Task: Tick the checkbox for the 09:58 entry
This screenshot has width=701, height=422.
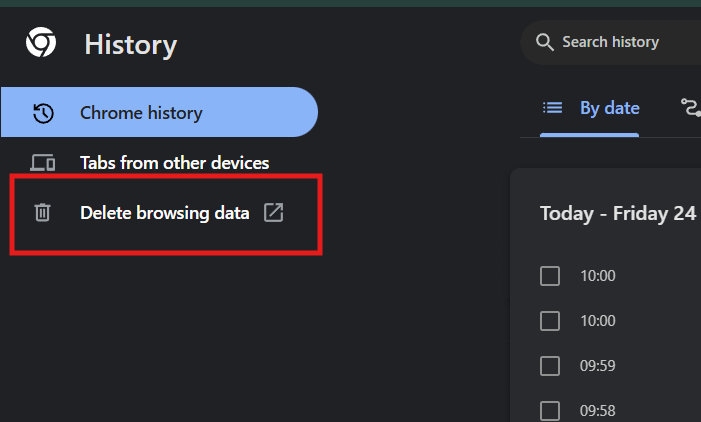Action: point(550,411)
